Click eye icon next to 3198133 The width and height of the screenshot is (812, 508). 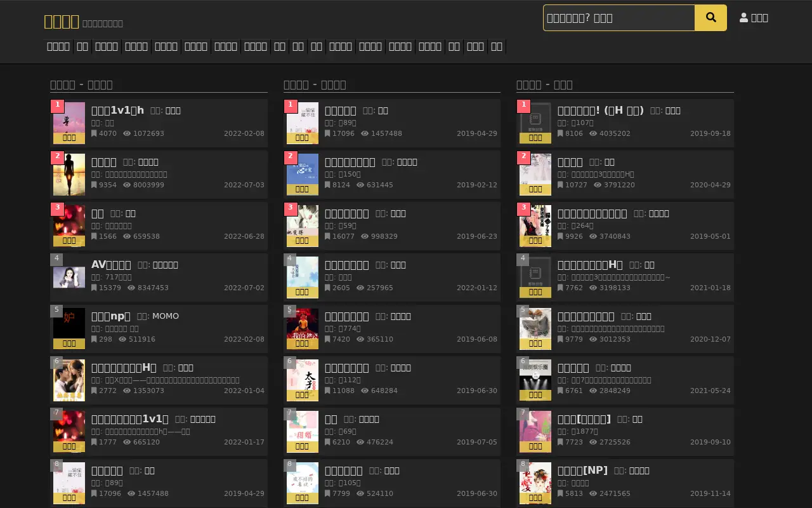(593, 288)
